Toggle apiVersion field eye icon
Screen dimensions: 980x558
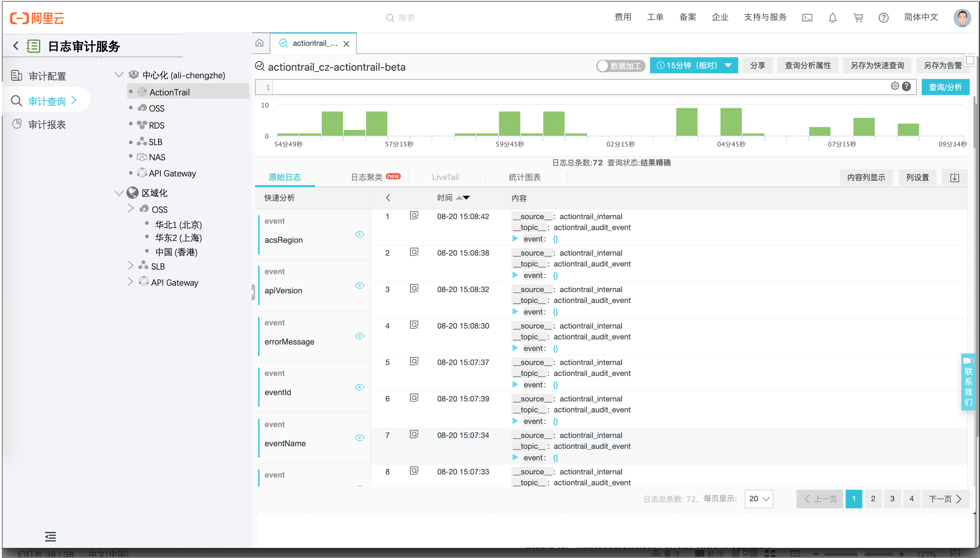360,285
